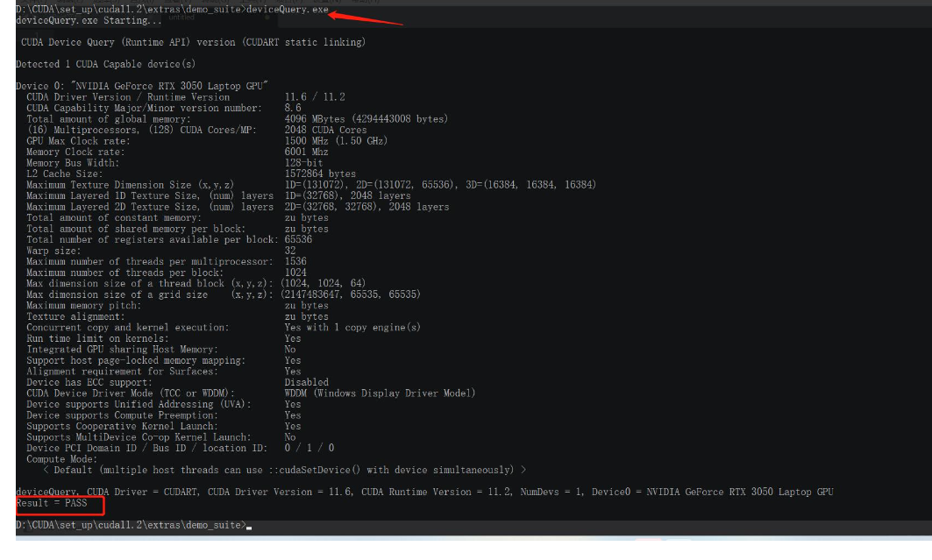The image size is (932, 560).
Task: Click the 'Total amount of constant memory:' label
Action: click(x=113, y=218)
